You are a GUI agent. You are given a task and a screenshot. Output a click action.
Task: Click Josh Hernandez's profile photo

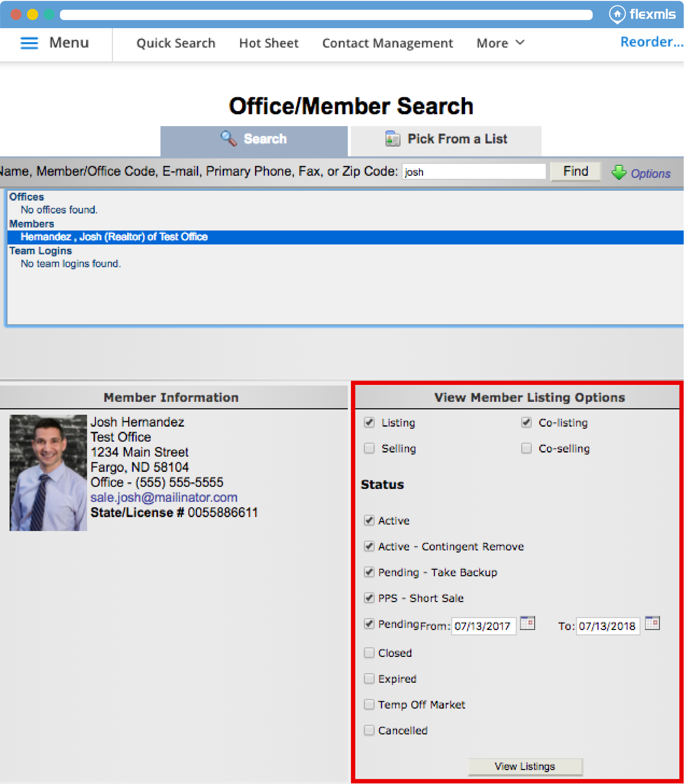[x=48, y=472]
